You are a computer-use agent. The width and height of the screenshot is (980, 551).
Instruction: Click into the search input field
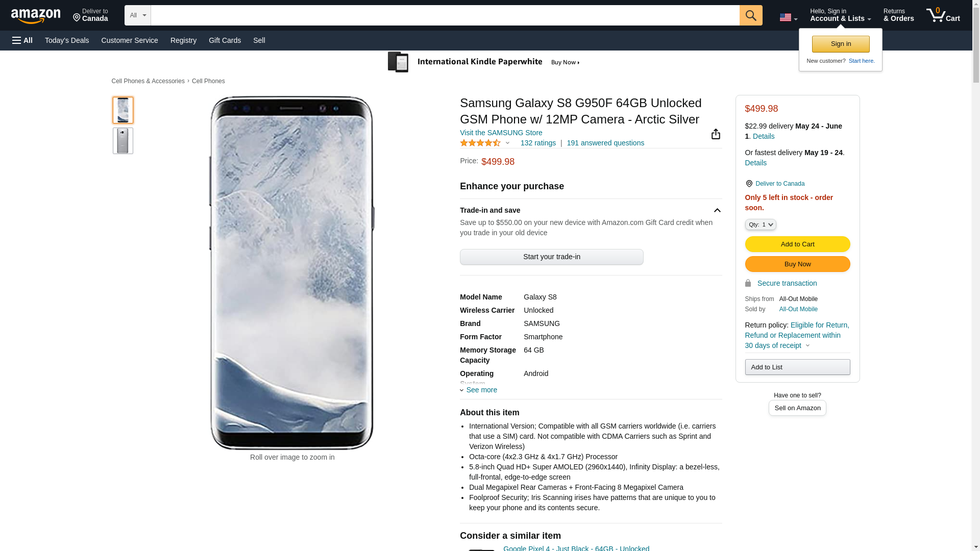click(445, 15)
